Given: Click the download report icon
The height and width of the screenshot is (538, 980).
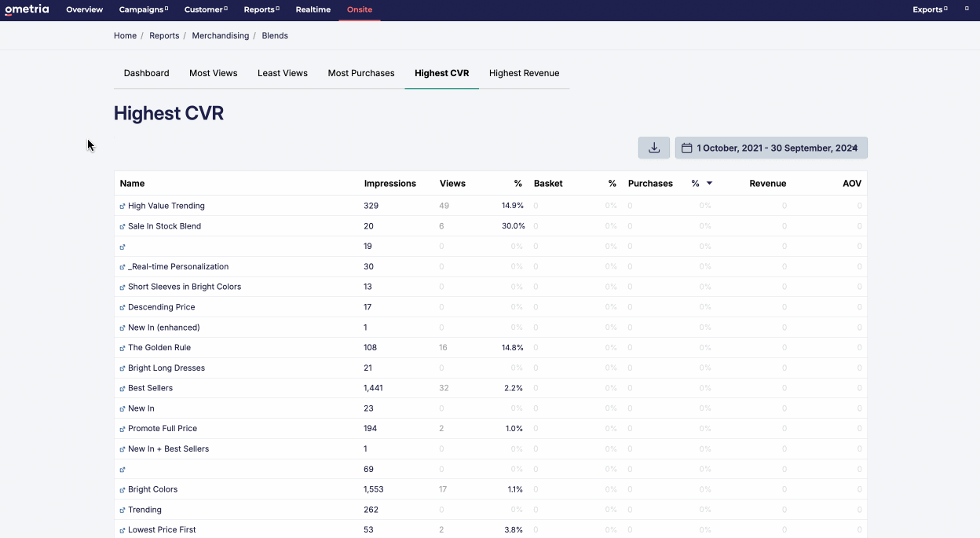Looking at the screenshot, I should point(653,147).
